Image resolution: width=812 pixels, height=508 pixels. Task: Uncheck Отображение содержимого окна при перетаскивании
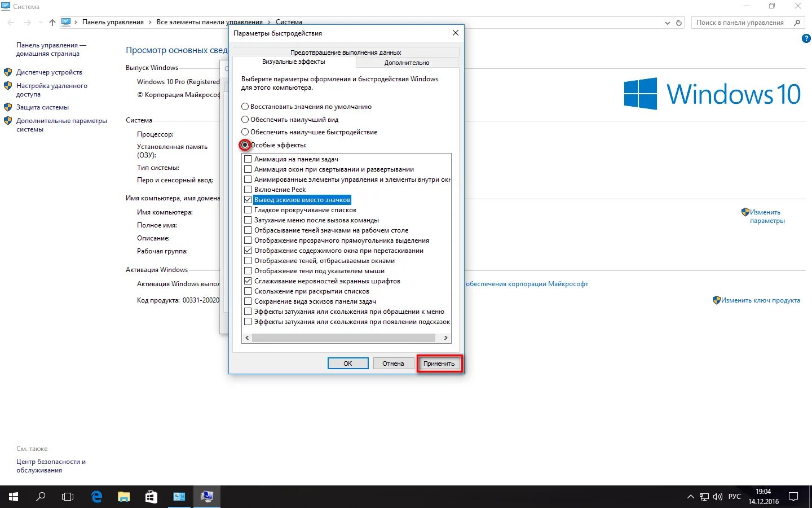tap(248, 251)
